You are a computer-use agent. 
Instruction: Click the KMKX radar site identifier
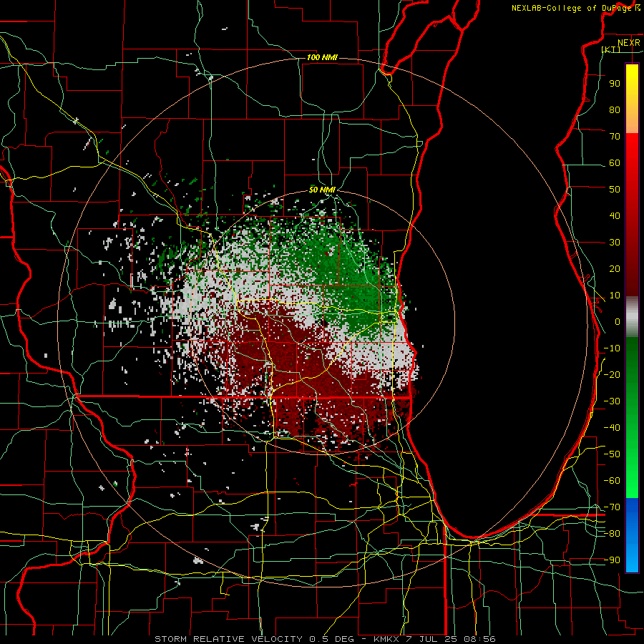(386, 639)
